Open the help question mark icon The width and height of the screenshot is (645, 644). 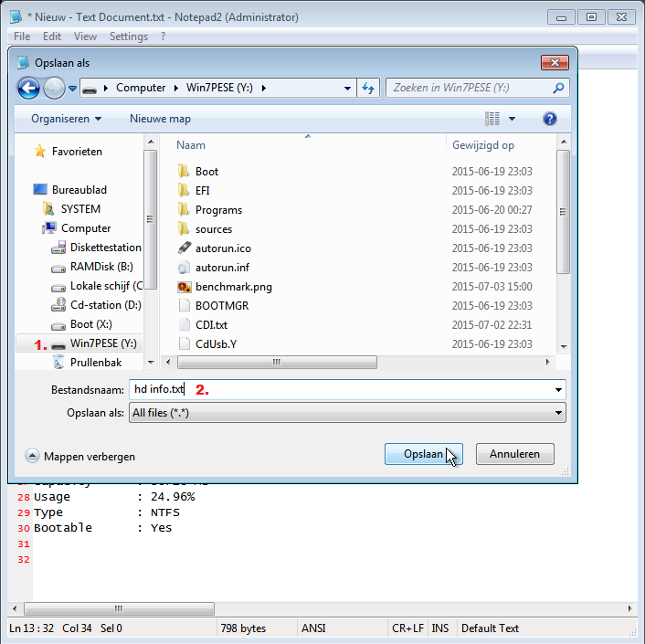coord(550,119)
